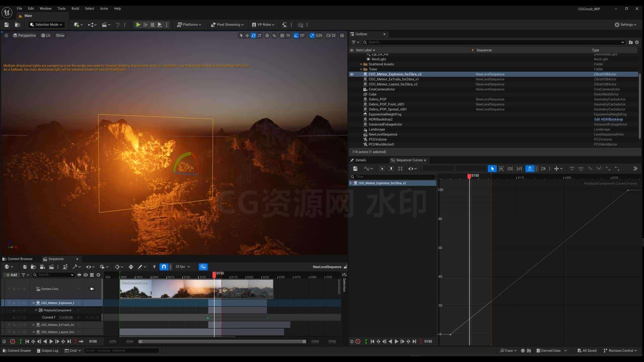Collapse the CGC_Meteor_Explosion track in Sequencer
This screenshot has width=644, height=362.
[34, 303]
